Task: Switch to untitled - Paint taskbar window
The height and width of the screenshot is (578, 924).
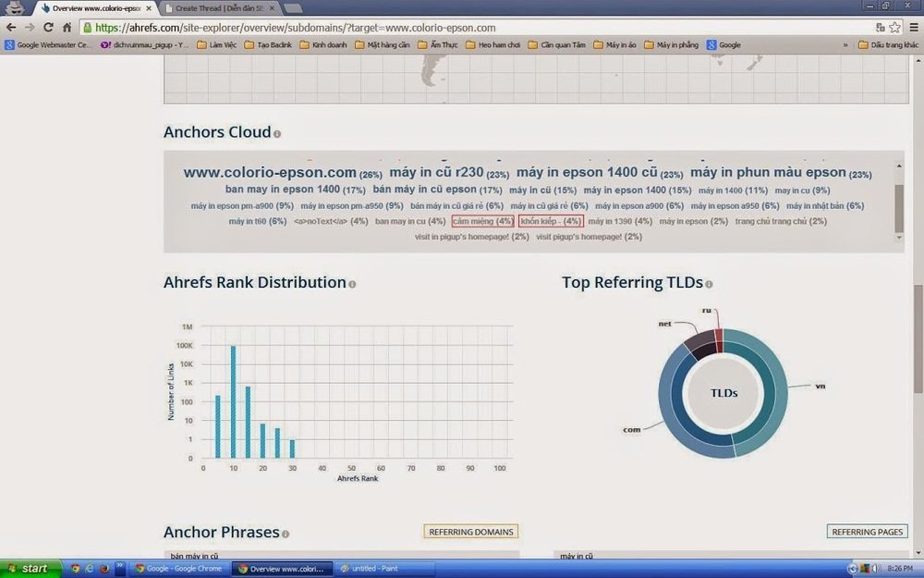Action: click(x=383, y=569)
